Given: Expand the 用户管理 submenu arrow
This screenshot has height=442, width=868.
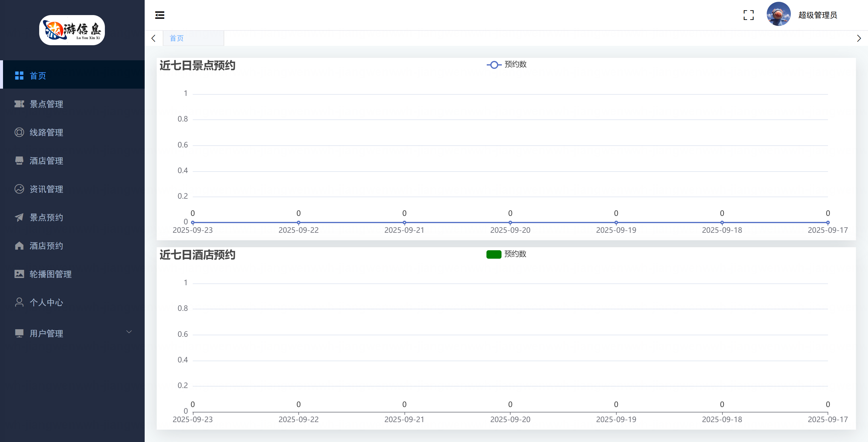Looking at the screenshot, I should pyautogui.click(x=129, y=332).
